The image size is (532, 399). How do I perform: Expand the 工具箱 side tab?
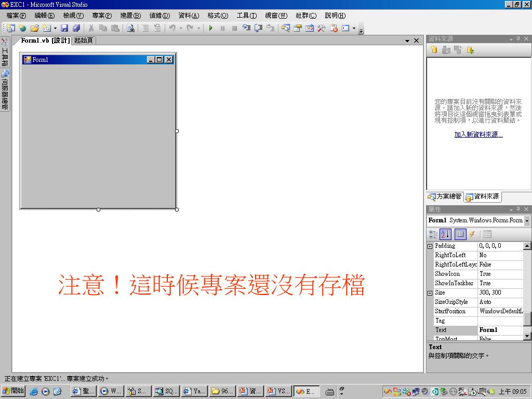click(x=5, y=51)
